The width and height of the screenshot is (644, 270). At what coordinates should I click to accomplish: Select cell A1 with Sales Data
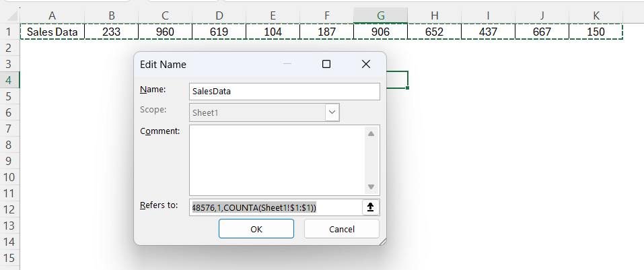tap(52, 32)
